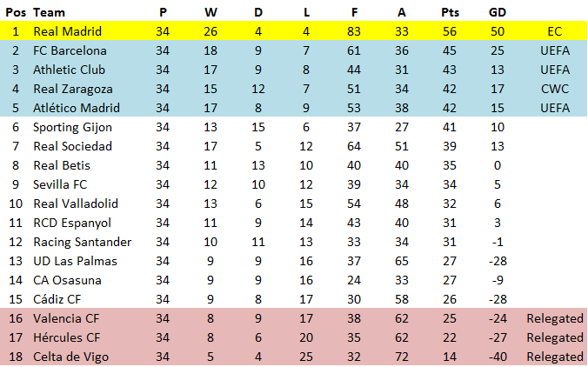Select the Athletic Club row name
Viewport: 588px width, 367px height.
69,70
